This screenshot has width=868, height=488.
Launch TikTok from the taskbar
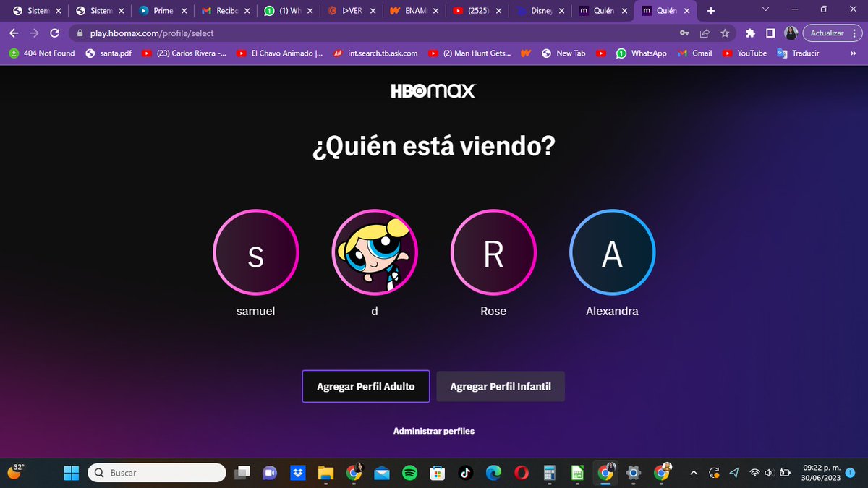pyautogui.click(x=465, y=472)
